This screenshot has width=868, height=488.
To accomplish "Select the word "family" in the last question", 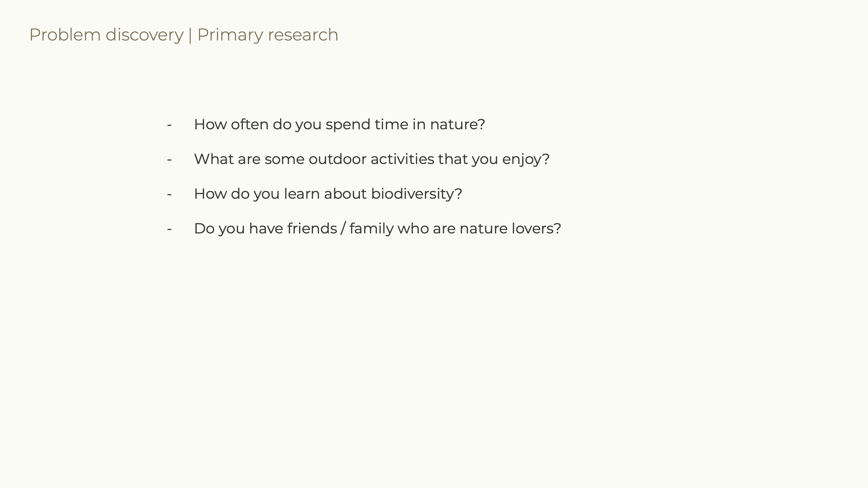I will [371, 229].
